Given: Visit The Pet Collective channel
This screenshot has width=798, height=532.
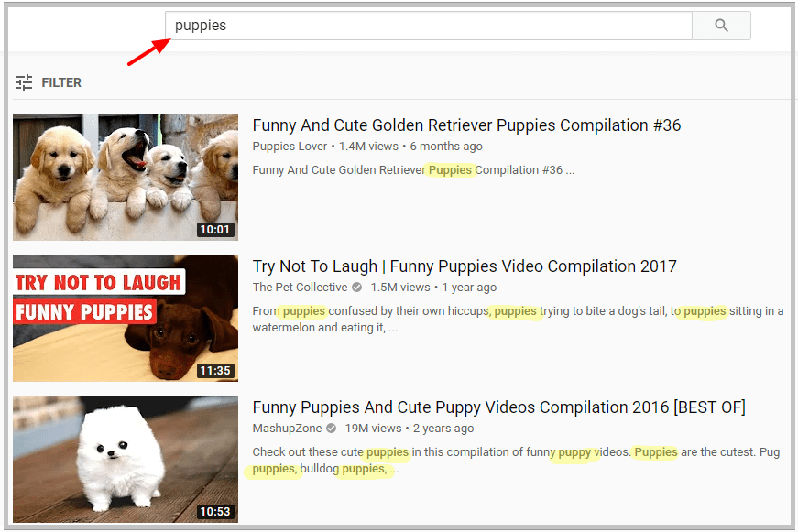Looking at the screenshot, I should click(300, 288).
